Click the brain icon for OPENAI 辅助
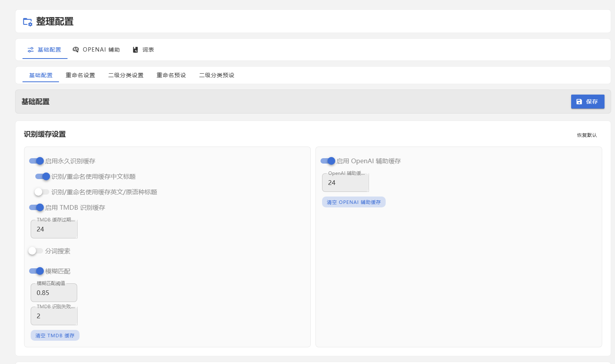This screenshot has height=364, width=615. pos(76,50)
